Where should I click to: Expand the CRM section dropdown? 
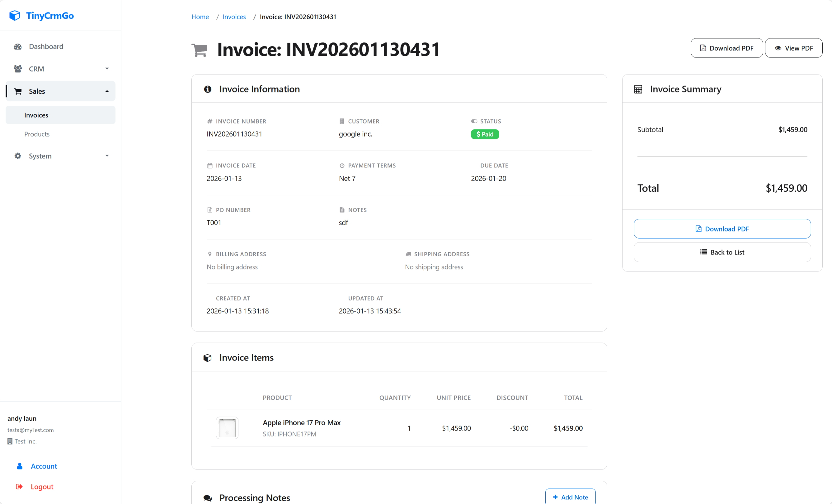(107, 68)
